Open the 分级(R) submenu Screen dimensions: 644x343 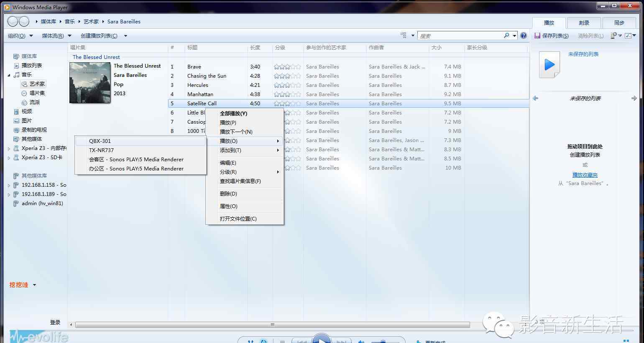point(245,172)
